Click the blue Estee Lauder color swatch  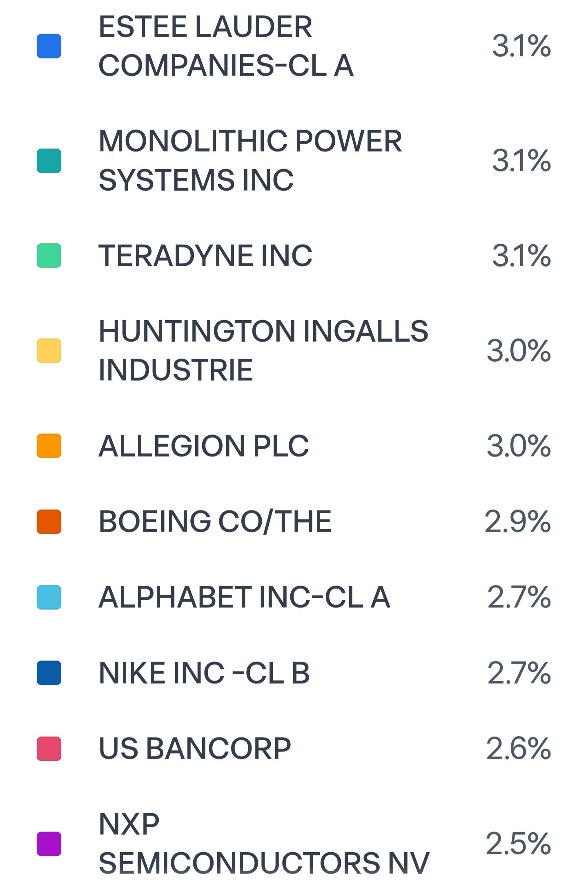(x=49, y=46)
